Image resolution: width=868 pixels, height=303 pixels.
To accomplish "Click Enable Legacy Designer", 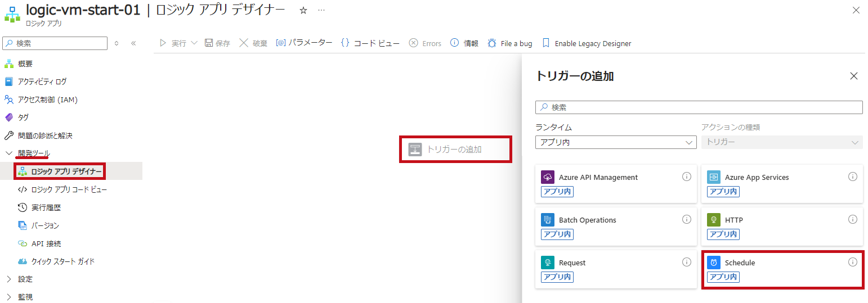I will [587, 43].
